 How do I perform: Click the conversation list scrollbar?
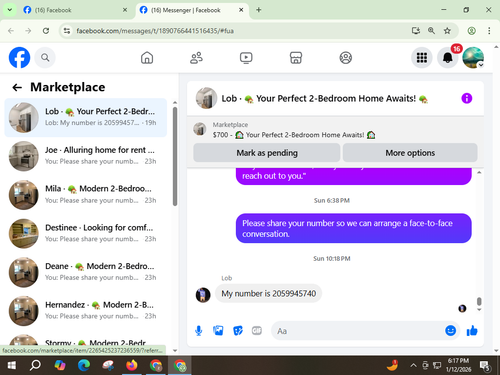[175, 157]
